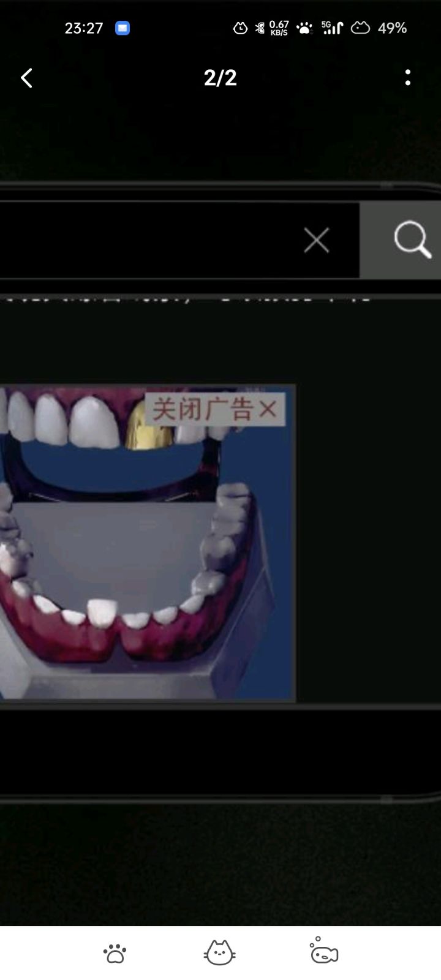This screenshot has height=980, width=441.
Task: Tap the teeth model advertisement image
Action: click(x=148, y=543)
